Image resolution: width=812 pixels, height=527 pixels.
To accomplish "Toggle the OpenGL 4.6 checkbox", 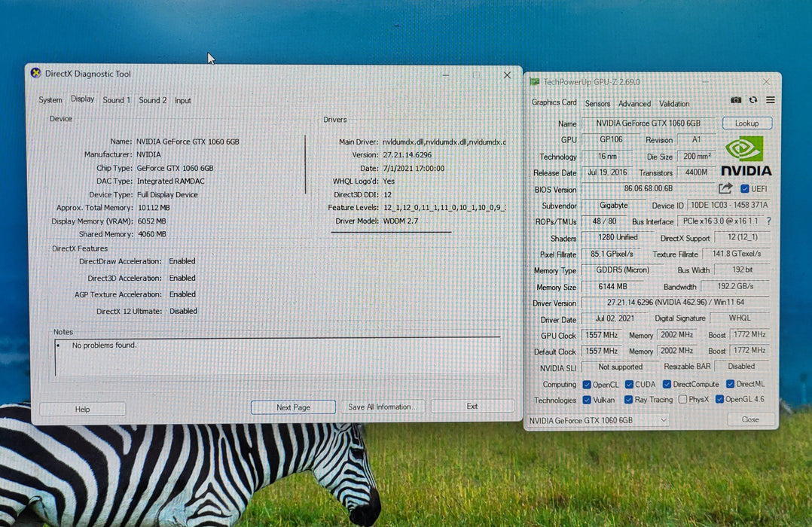I will [x=719, y=399].
